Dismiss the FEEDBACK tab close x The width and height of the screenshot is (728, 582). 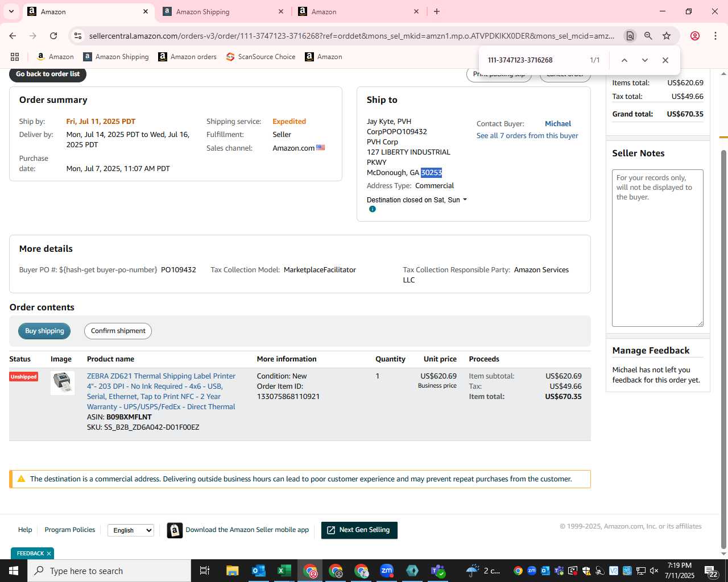pyautogui.click(x=49, y=554)
